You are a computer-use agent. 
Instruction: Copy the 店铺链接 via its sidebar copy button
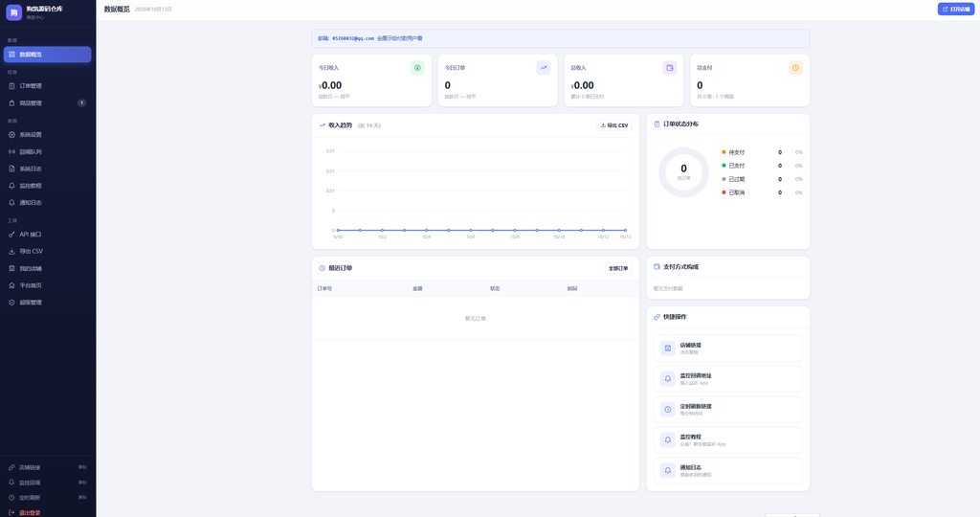(82, 467)
